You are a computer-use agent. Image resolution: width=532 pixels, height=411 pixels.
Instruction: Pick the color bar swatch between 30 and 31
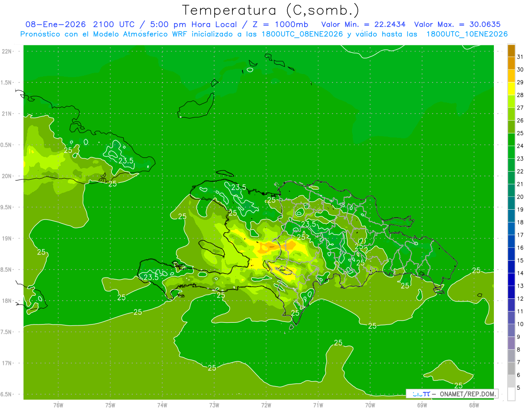pyautogui.click(x=511, y=63)
